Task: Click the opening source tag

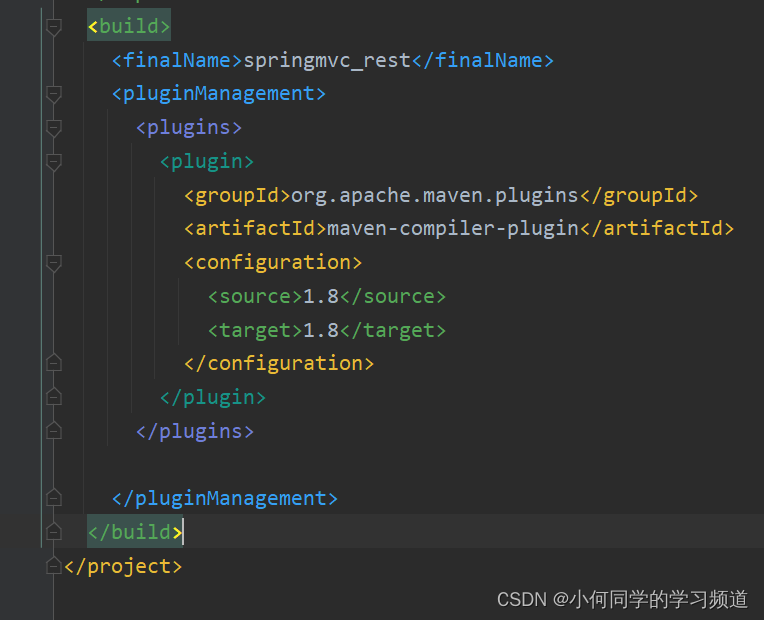Action: (255, 297)
